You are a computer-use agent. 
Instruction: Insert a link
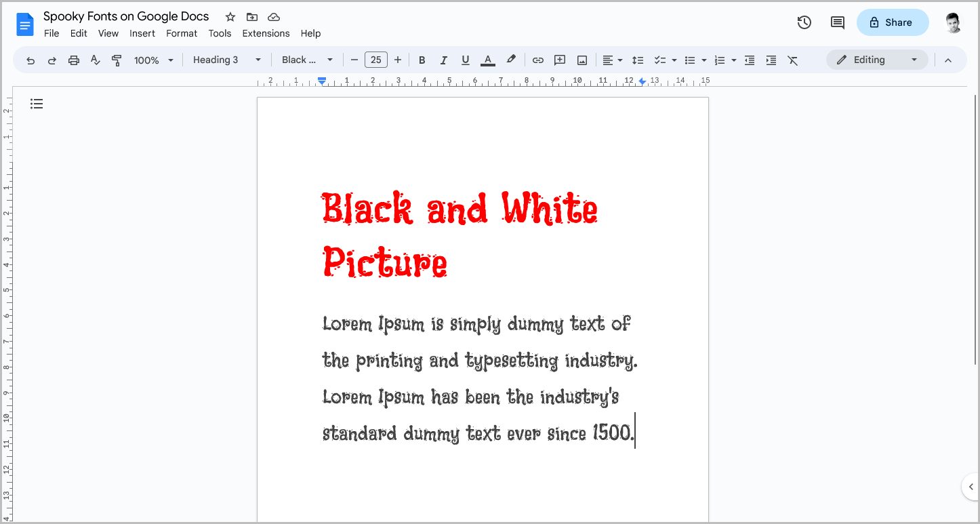[x=537, y=60]
